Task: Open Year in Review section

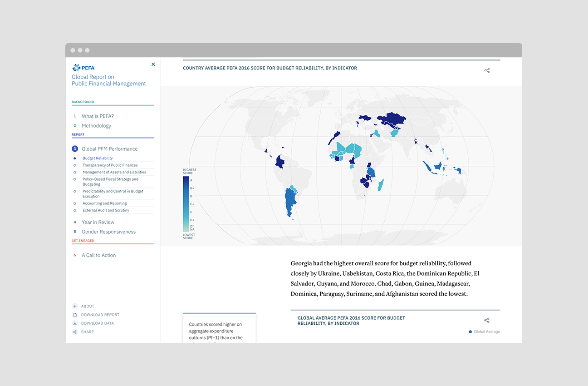Action: [98, 223]
